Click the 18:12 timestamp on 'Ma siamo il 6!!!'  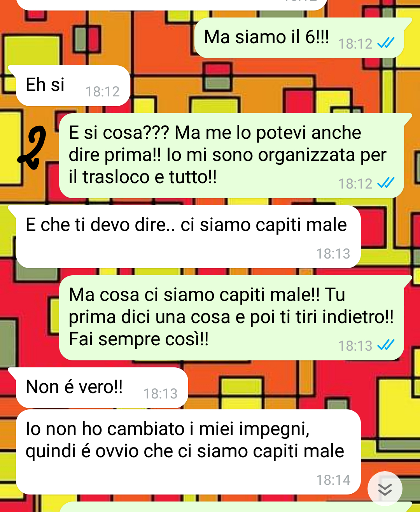point(355,44)
